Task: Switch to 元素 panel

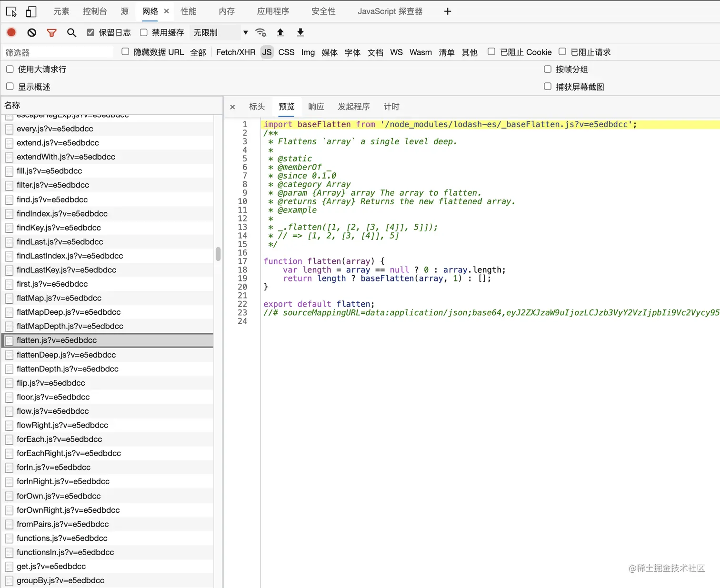Action: pos(61,11)
